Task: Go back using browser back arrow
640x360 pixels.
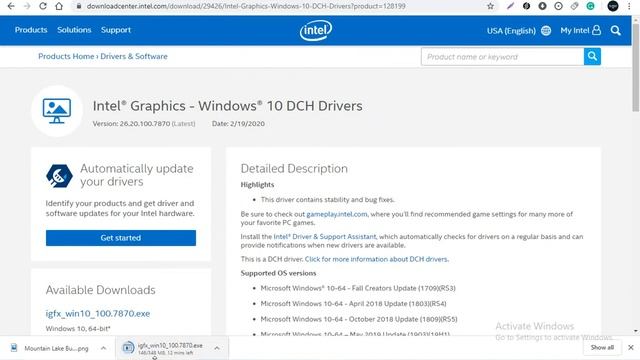Action: pyautogui.click(x=11, y=6)
